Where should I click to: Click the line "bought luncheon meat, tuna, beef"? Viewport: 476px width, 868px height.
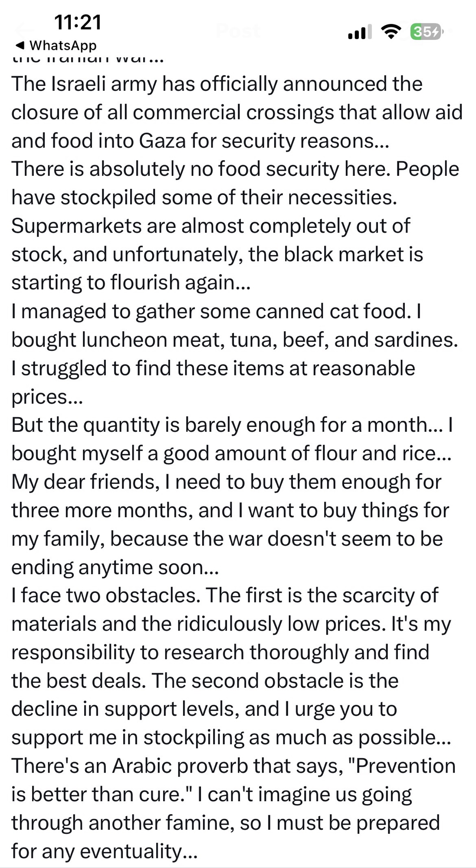[234, 340]
